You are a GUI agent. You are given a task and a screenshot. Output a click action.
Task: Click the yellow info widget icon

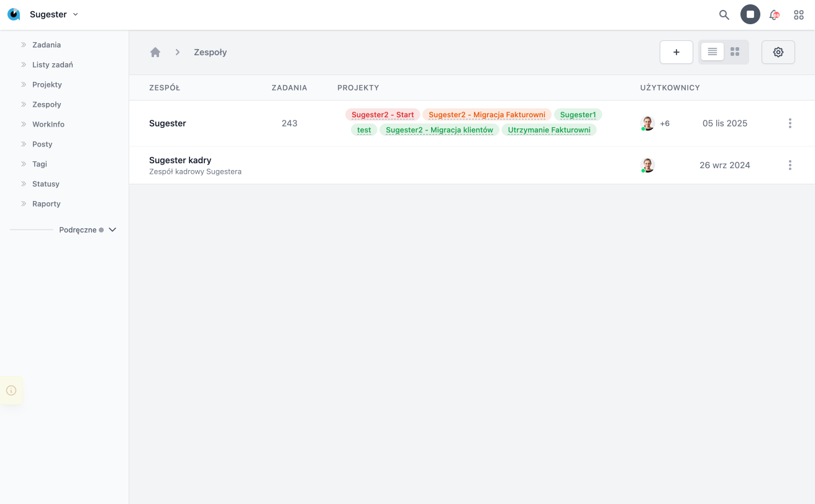[11, 390]
